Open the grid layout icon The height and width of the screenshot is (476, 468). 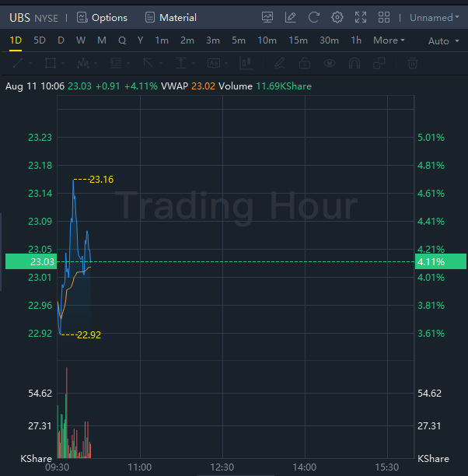coord(384,17)
